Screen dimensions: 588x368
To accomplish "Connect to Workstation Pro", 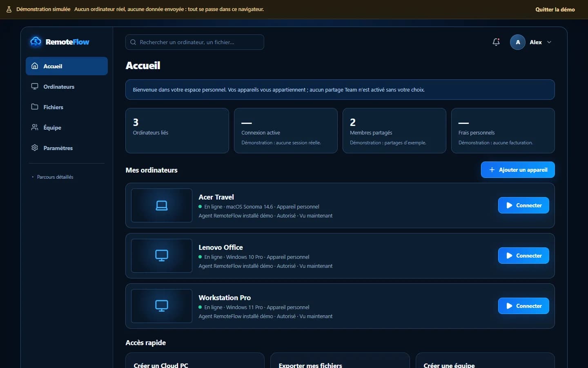I will click(x=523, y=306).
